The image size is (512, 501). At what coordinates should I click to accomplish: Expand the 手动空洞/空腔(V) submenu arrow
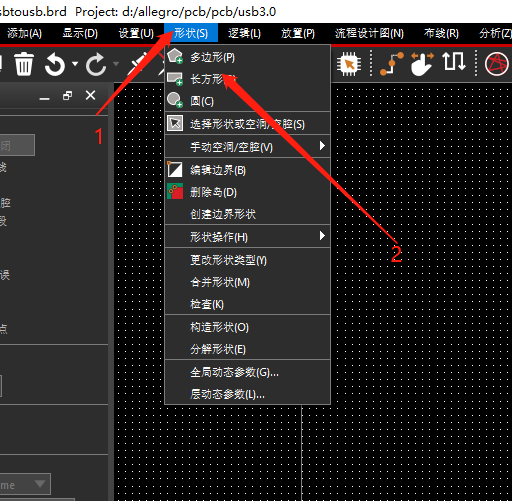pos(322,146)
